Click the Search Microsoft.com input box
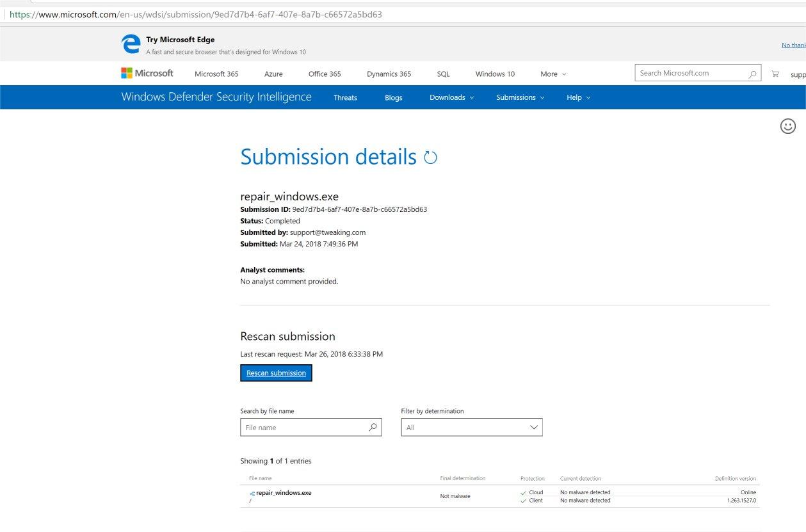 click(x=691, y=74)
